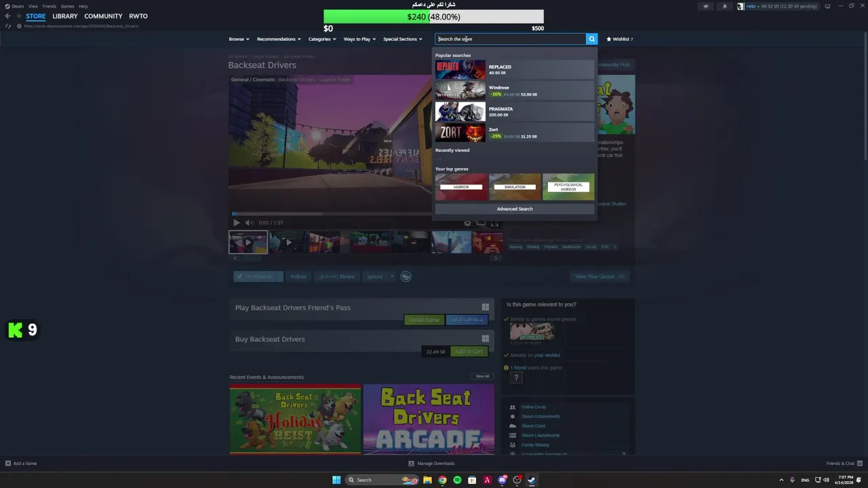Select Zort search suggestion
The height and width of the screenshot is (488, 868).
[515, 132]
